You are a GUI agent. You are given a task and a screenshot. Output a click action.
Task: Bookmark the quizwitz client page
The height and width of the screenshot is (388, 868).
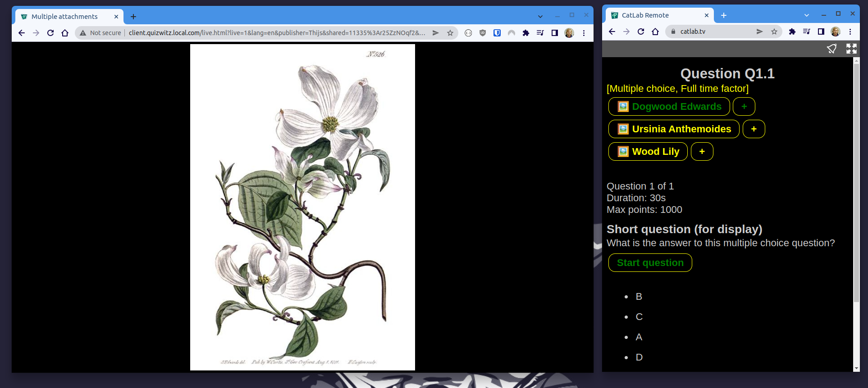pyautogui.click(x=450, y=33)
